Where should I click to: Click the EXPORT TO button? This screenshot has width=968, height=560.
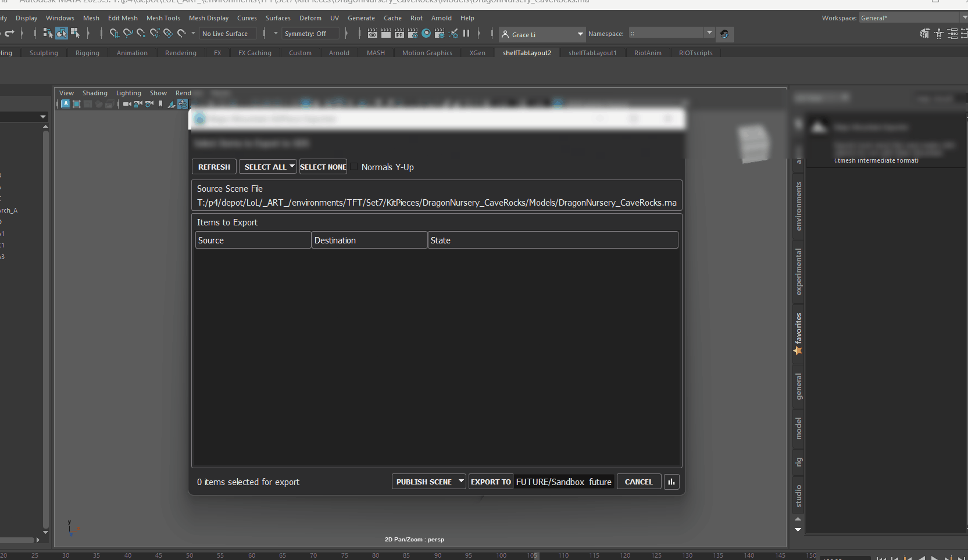[x=491, y=482]
